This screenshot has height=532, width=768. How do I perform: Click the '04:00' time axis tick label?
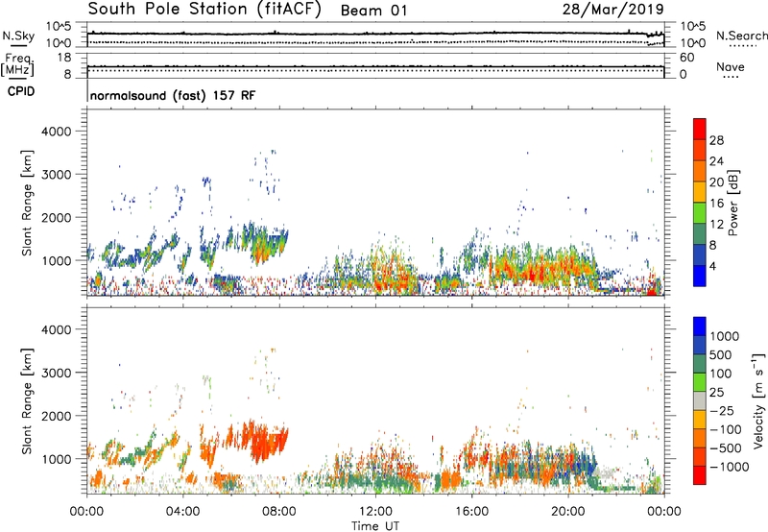pos(182,512)
